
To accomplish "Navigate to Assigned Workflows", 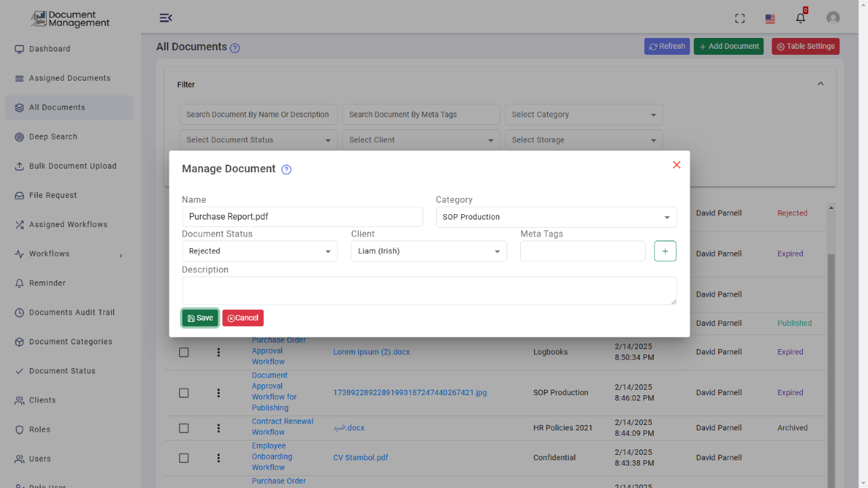I will click(x=68, y=224).
